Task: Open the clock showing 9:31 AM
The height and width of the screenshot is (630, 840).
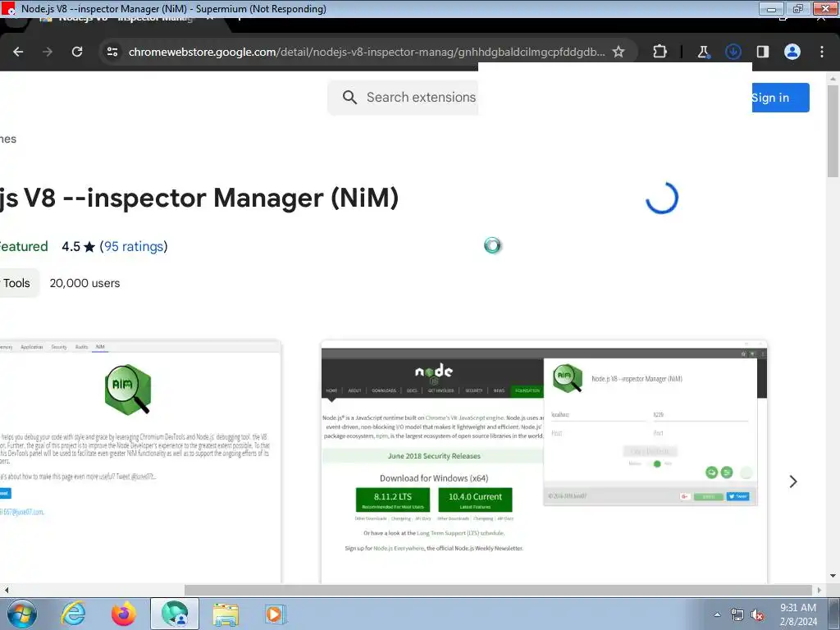Action: (x=797, y=614)
